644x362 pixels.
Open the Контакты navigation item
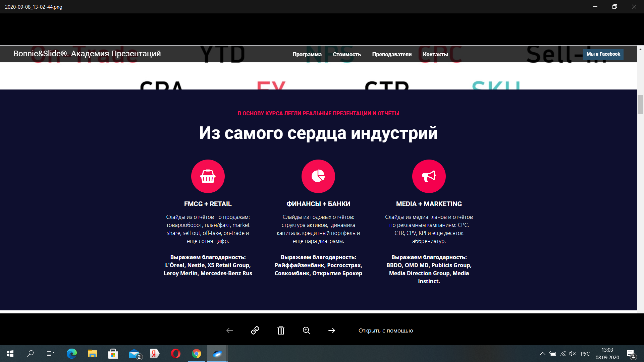436,54
